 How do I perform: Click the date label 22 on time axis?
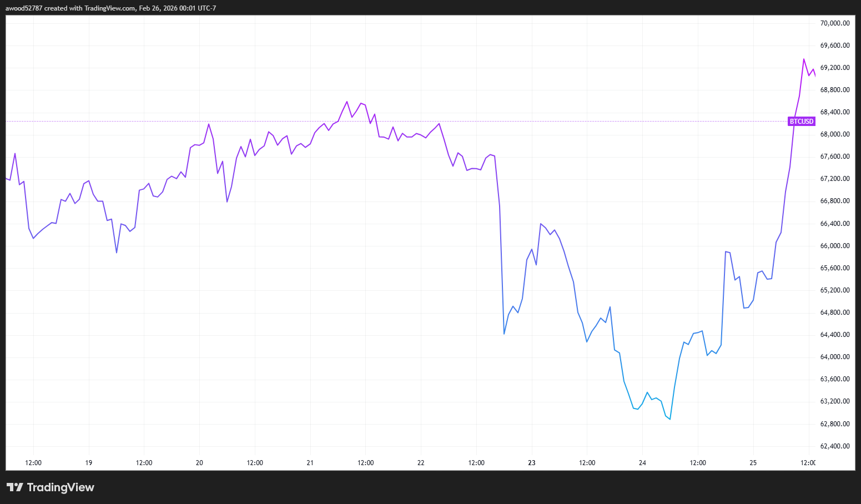coord(420,462)
